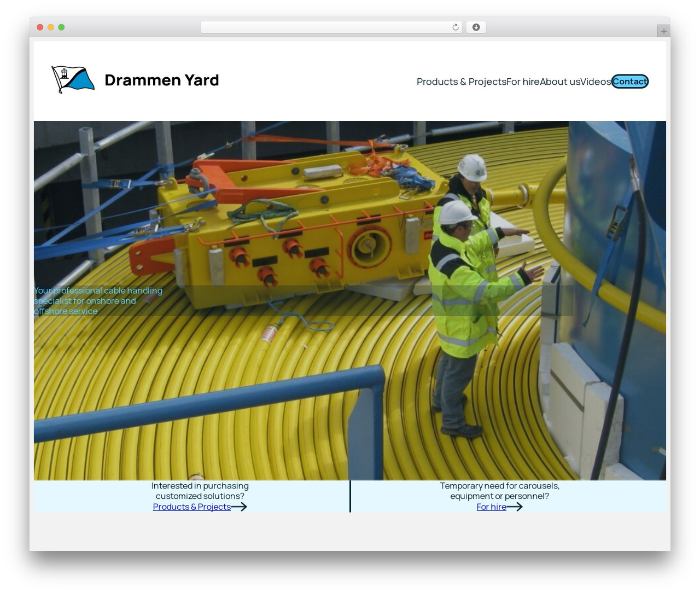Click the Drammen Yard site title
This screenshot has height=593, width=700.
162,80
